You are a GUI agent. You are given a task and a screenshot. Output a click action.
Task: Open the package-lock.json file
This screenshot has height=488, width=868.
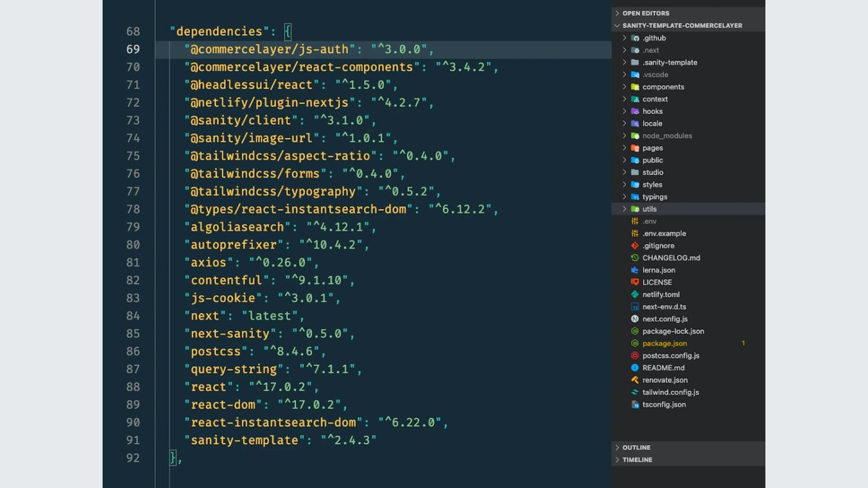(673, 331)
